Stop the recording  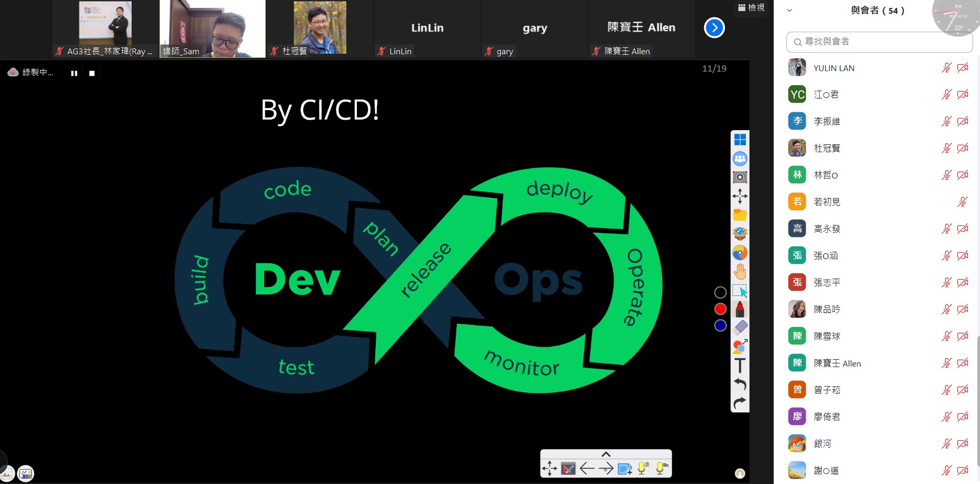(x=92, y=73)
